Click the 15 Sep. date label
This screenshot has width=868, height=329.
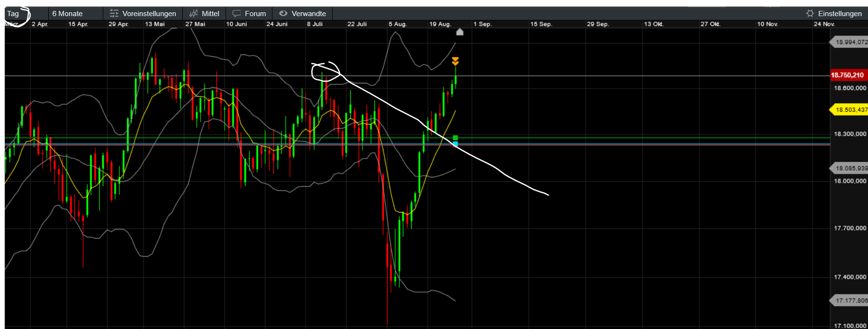541,24
